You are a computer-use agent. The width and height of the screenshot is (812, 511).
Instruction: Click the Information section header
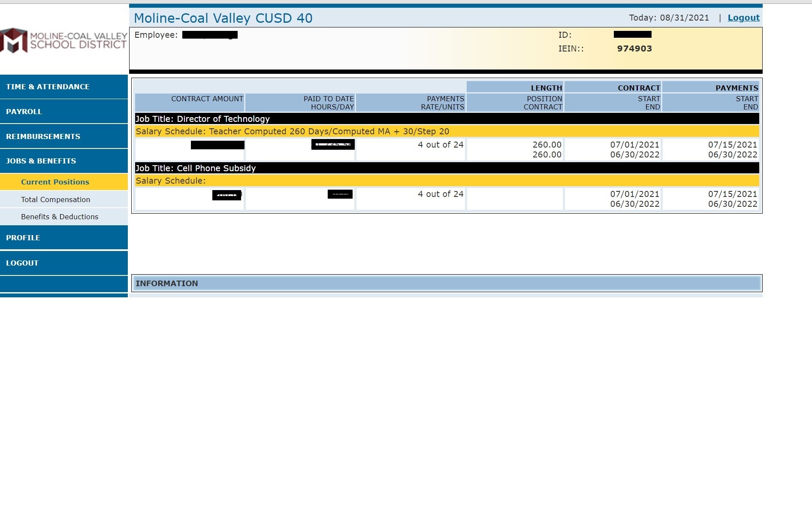(167, 284)
